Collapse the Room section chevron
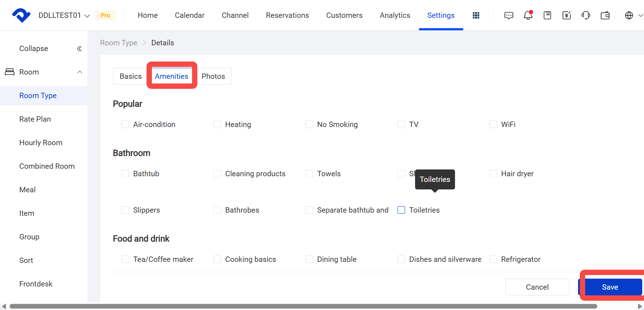This screenshot has width=644, height=310. point(80,72)
